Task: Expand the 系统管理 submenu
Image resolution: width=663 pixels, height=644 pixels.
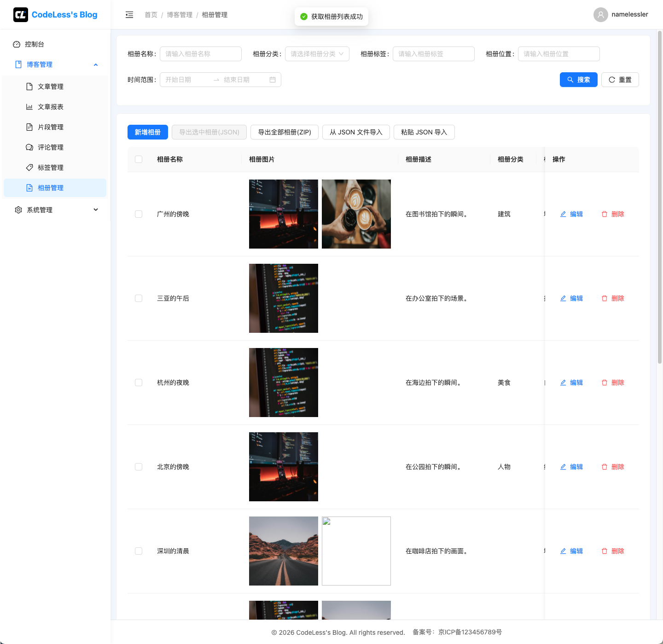Action: [55, 210]
